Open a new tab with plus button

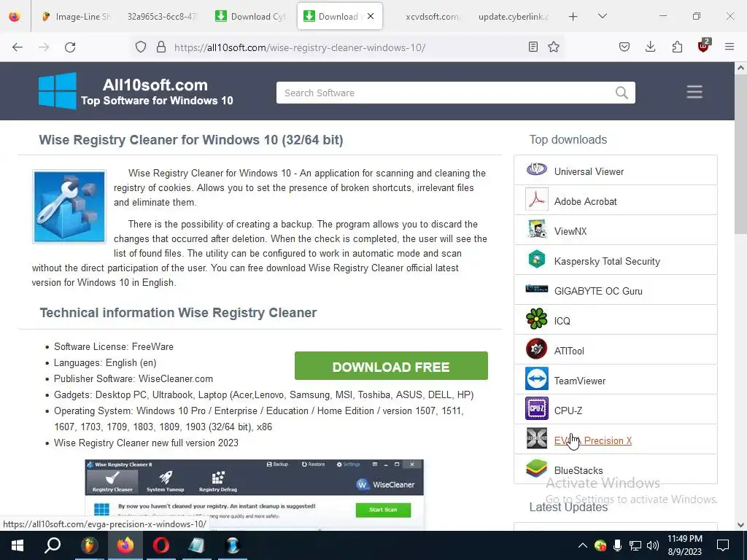573,17
